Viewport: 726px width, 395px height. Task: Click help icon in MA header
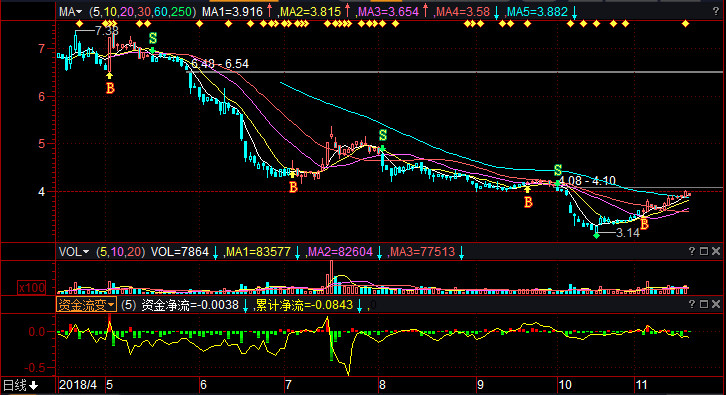716,12
